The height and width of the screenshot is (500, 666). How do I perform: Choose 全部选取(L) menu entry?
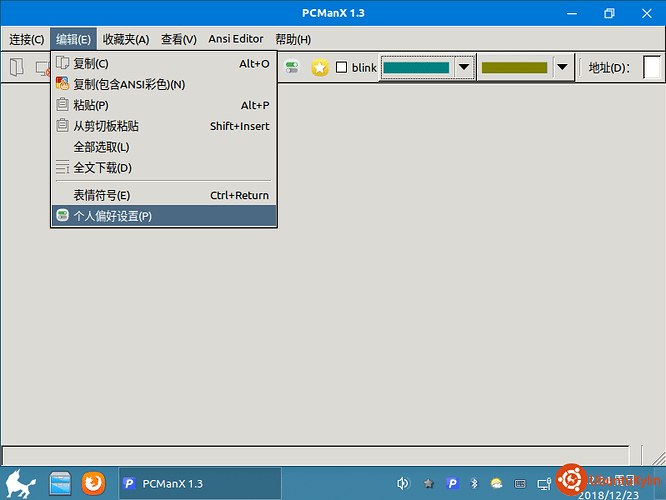point(164,147)
